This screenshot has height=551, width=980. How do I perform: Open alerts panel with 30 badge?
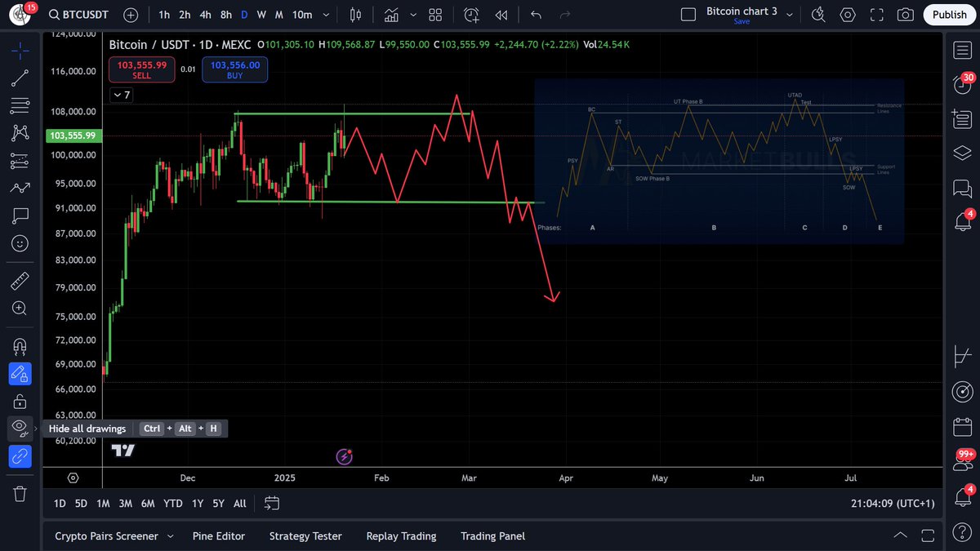click(961, 84)
